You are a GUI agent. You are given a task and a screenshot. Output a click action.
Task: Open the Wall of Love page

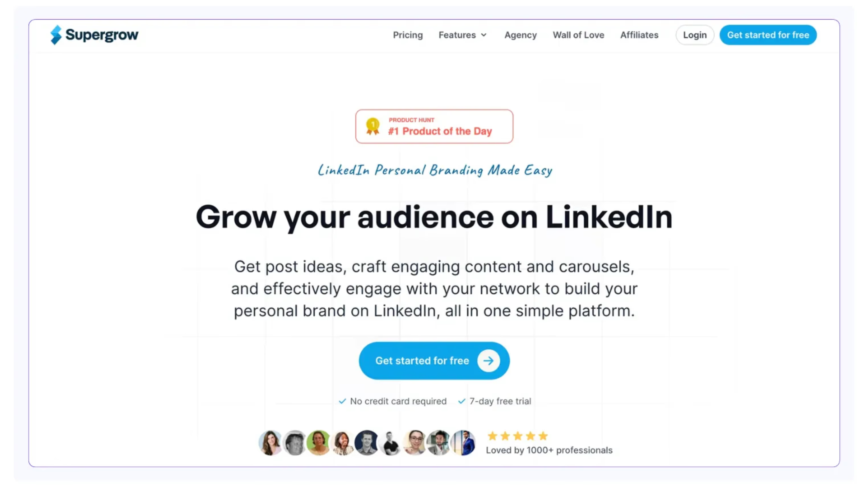pos(578,35)
